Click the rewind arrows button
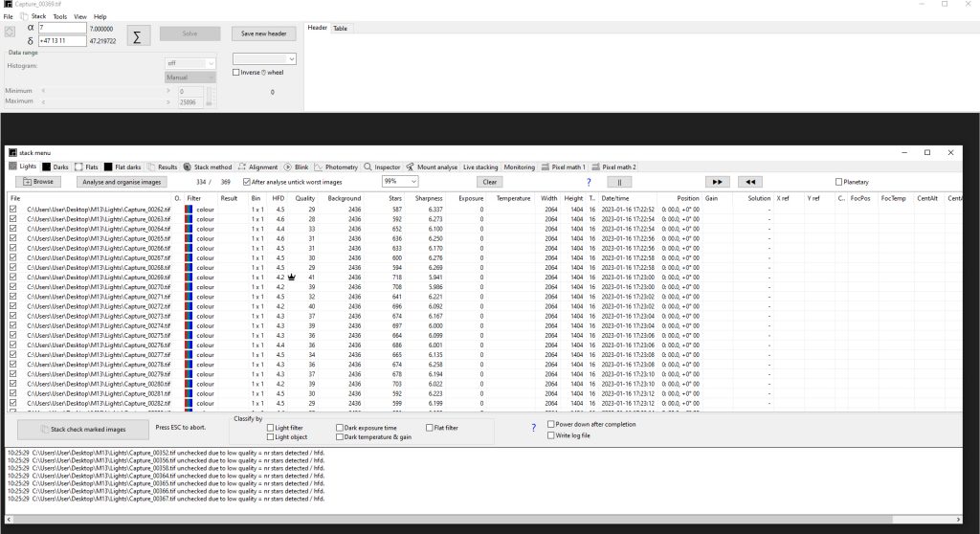980x534 pixels. click(x=750, y=182)
